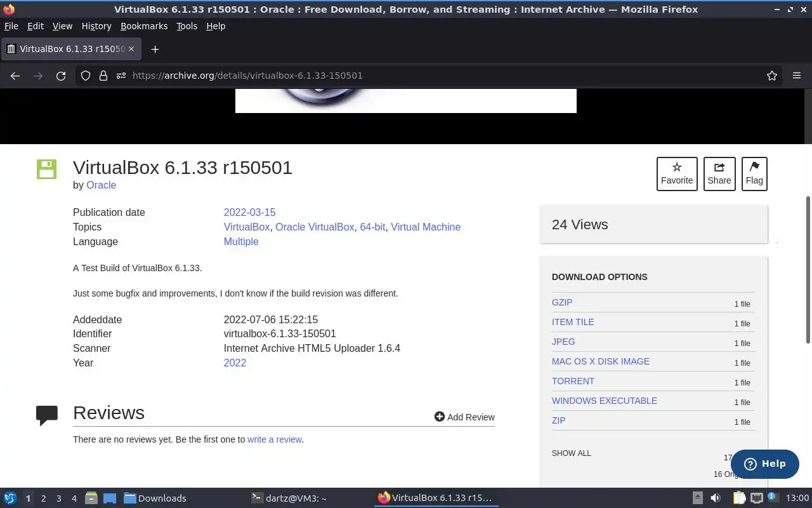This screenshot has width=812, height=508.
Task: Open a new tab with the plus button
Action: pos(155,49)
